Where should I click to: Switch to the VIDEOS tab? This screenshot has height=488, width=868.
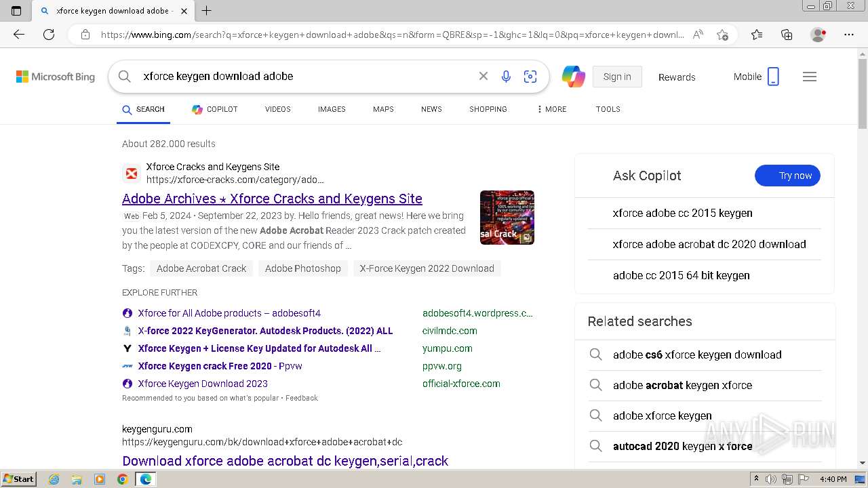click(x=278, y=109)
